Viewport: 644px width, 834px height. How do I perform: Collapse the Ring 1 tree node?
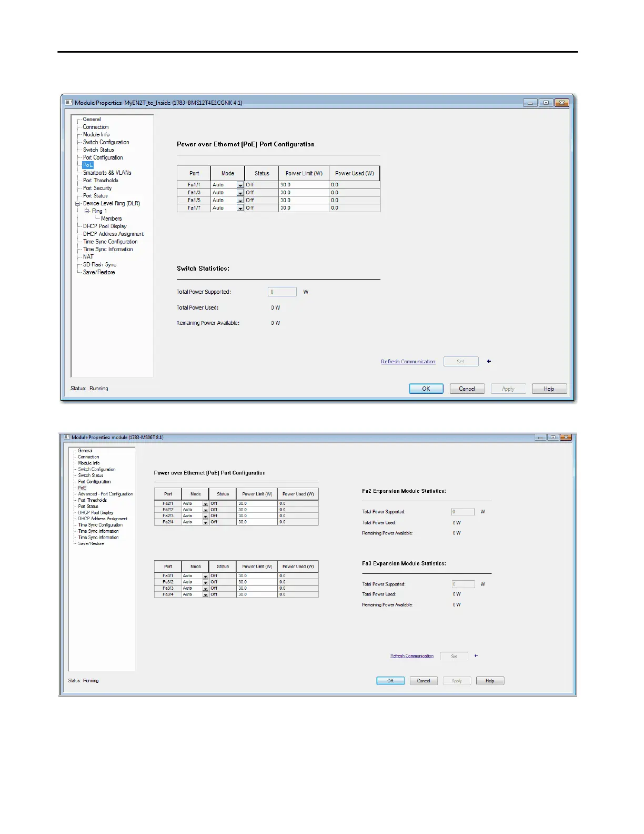coord(87,211)
